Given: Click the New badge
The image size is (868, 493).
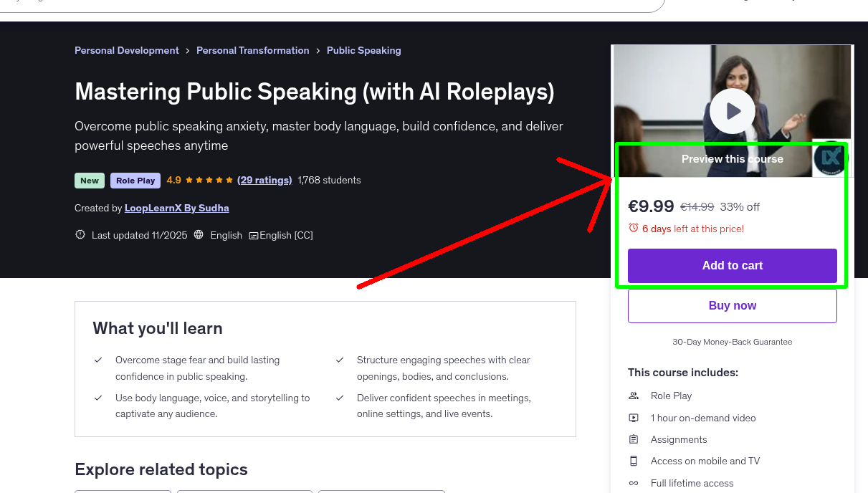Looking at the screenshot, I should click(x=89, y=181).
